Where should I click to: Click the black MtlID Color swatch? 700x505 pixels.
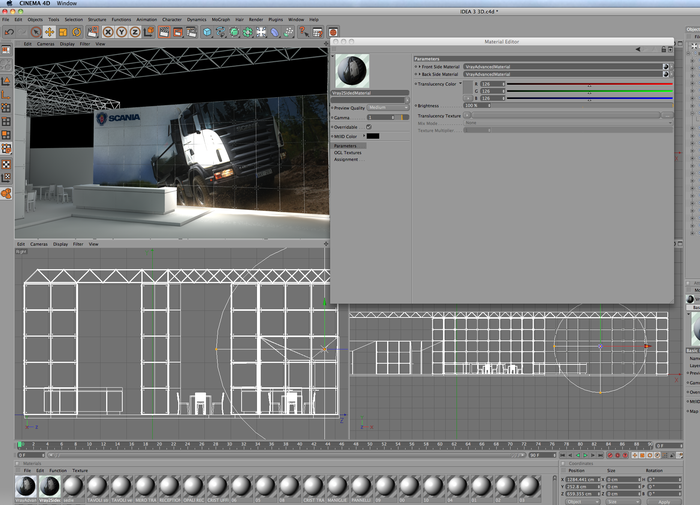point(373,136)
